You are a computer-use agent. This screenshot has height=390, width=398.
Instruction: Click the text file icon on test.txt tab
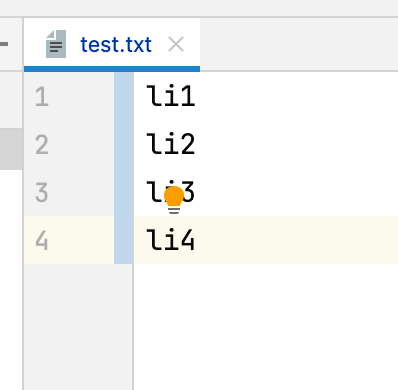coord(56,44)
